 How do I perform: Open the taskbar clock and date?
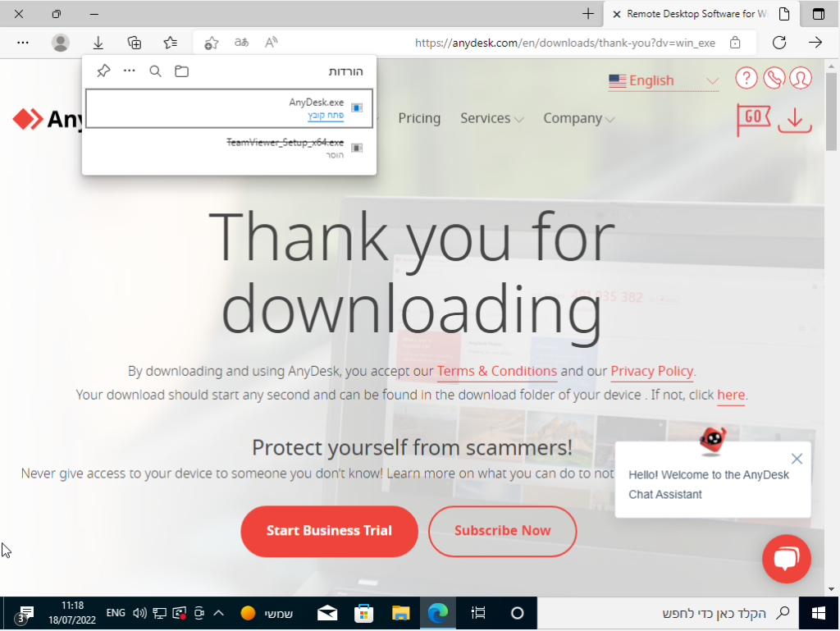(72, 613)
